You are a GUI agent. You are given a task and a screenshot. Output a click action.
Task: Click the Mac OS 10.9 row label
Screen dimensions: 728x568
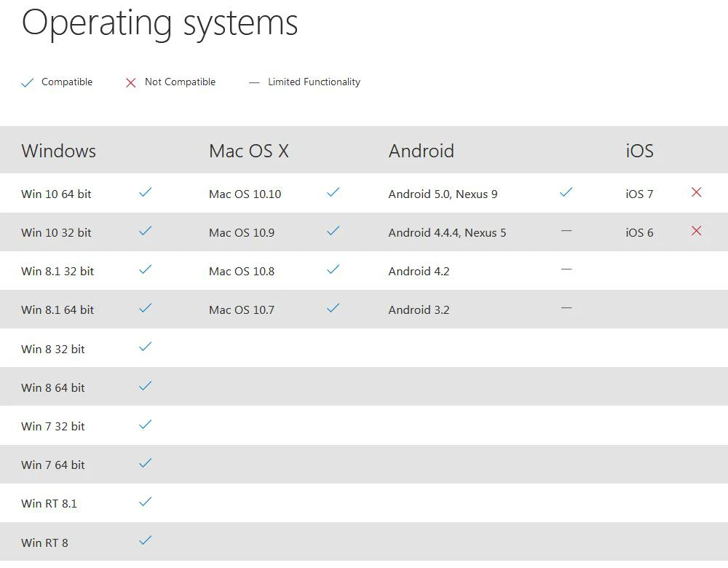coord(242,232)
